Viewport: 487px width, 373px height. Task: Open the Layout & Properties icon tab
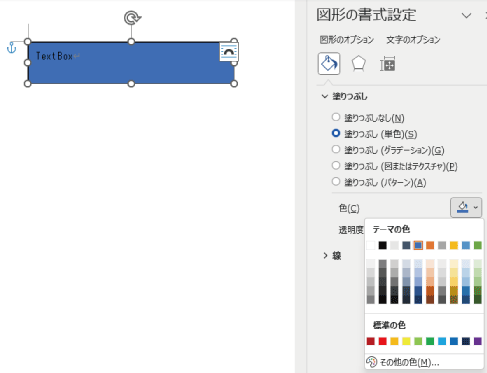[x=387, y=64]
